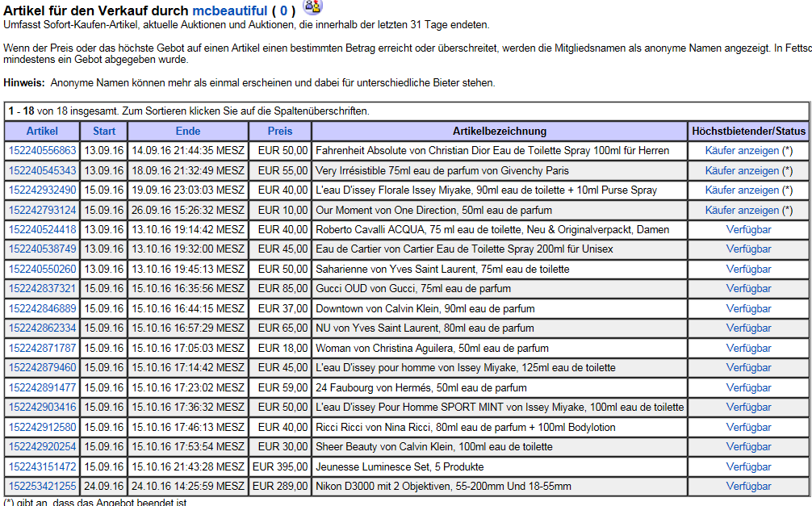The width and height of the screenshot is (812, 506).
Task: Select the start date 24.09.16
Action: (104, 487)
